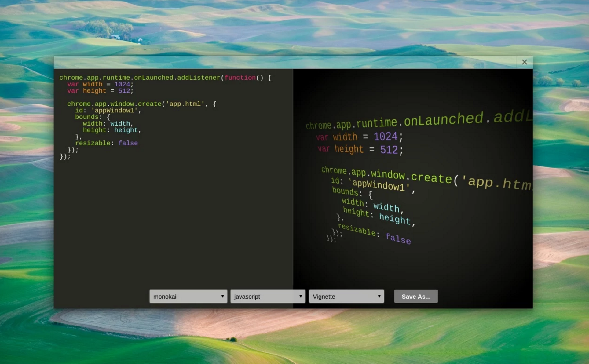Screen dimensions: 589x364
Task: Click the 'bounds' property in left editor
Action: click(x=86, y=117)
